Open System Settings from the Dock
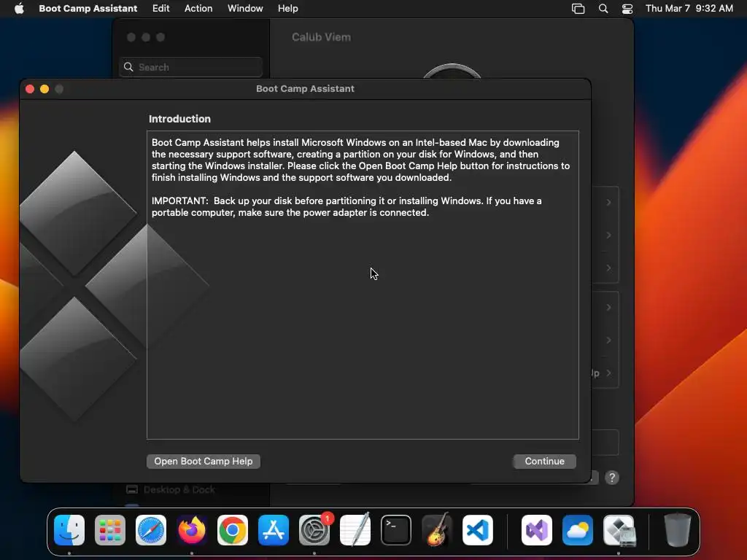The image size is (747, 560). tap(314, 530)
